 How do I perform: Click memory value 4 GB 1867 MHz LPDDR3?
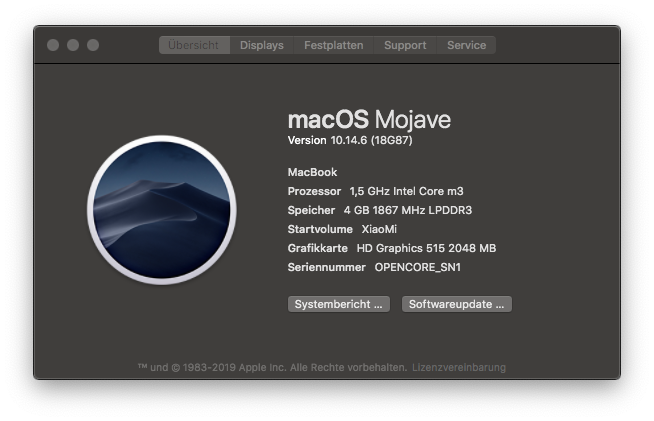(x=407, y=210)
